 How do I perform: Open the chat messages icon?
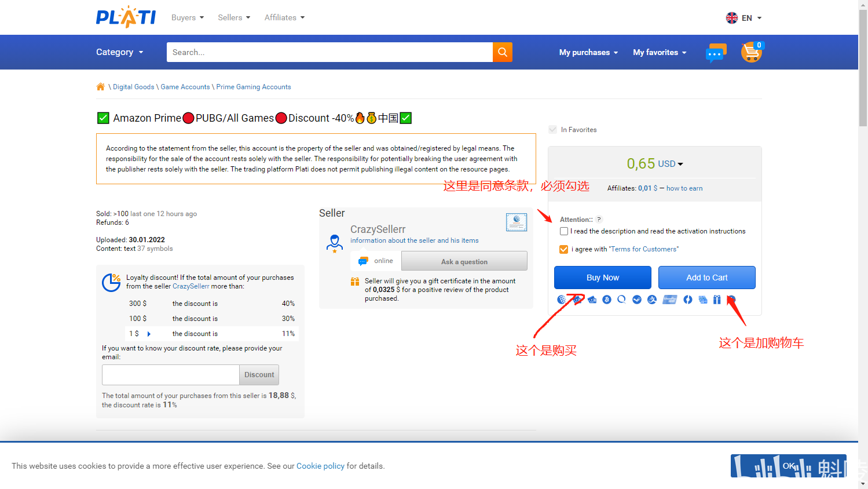pyautogui.click(x=716, y=53)
